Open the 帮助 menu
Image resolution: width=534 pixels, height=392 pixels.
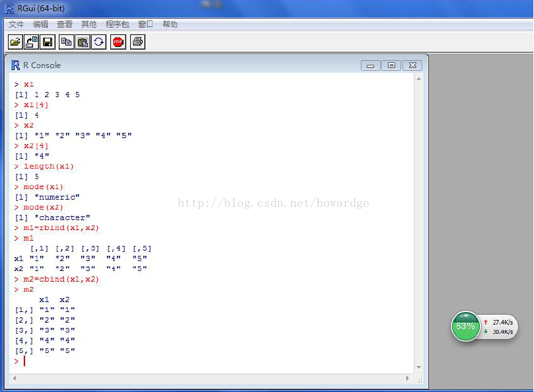point(170,24)
